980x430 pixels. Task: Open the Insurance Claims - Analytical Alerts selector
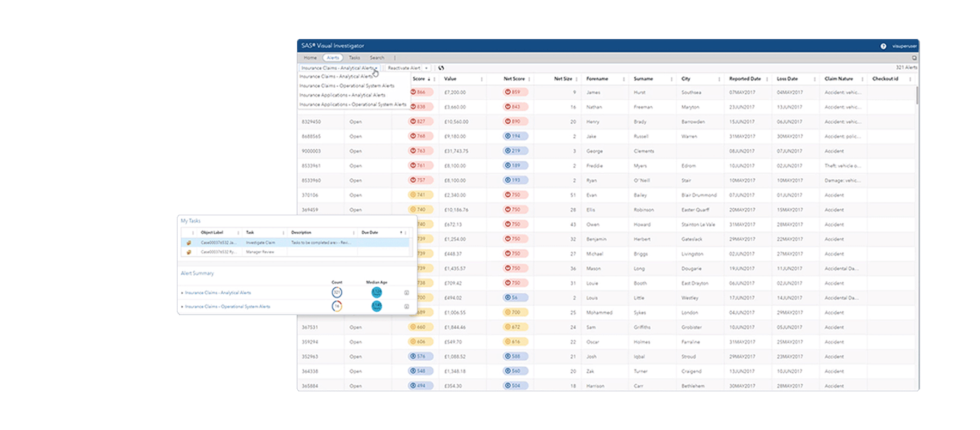pos(339,68)
